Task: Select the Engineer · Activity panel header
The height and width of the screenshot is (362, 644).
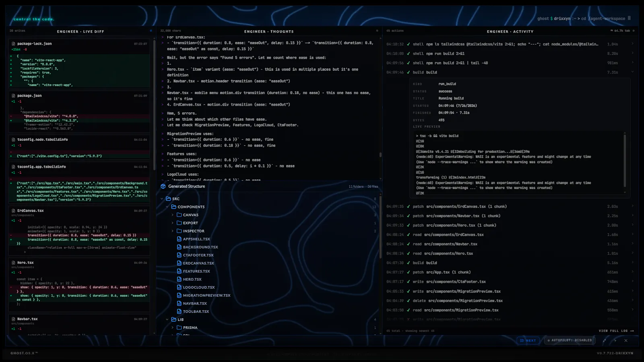Action: pyautogui.click(x=510, y=31)
